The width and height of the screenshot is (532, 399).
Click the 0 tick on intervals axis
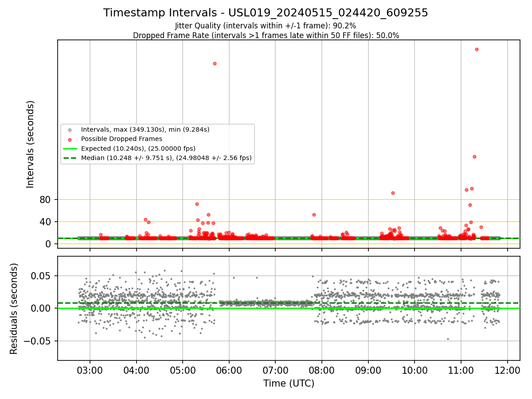(48, 244)
